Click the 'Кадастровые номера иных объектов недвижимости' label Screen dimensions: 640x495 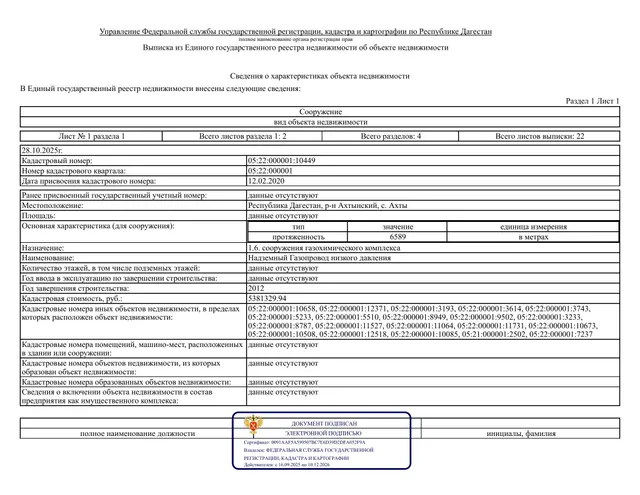point(131,313)
